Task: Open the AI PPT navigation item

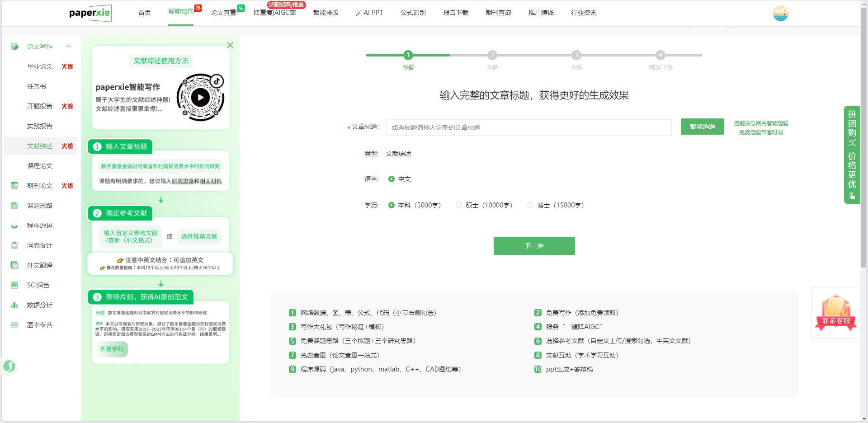Action: (369, 13)
